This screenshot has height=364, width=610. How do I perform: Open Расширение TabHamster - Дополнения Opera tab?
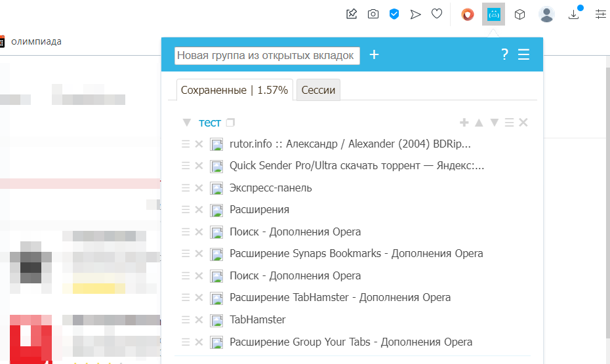tap(340, 298)
